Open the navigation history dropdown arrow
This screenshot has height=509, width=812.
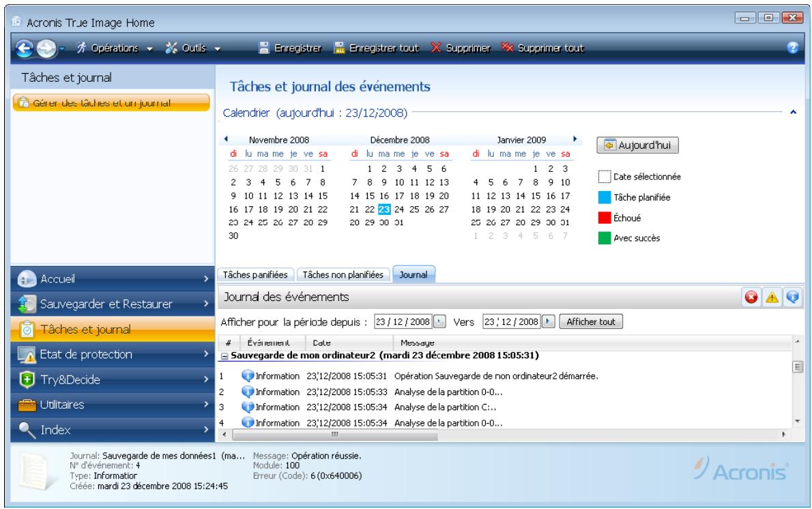(61, 48)
